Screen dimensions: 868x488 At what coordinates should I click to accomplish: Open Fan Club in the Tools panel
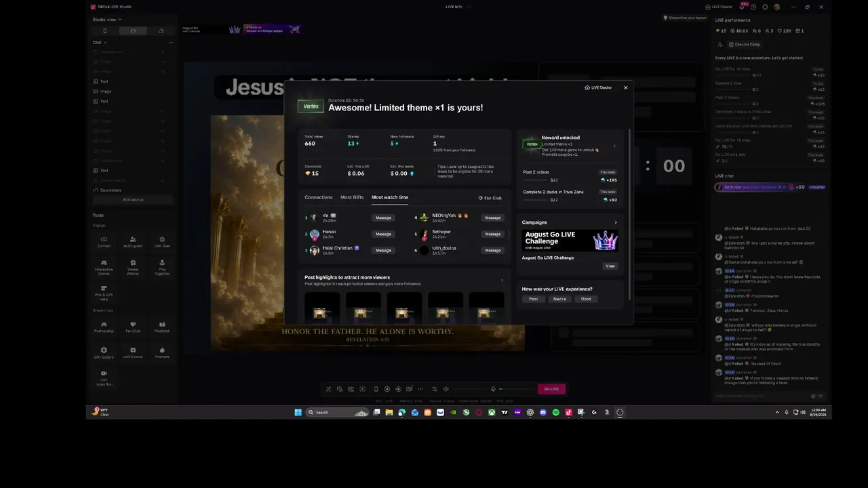[133, 327]
